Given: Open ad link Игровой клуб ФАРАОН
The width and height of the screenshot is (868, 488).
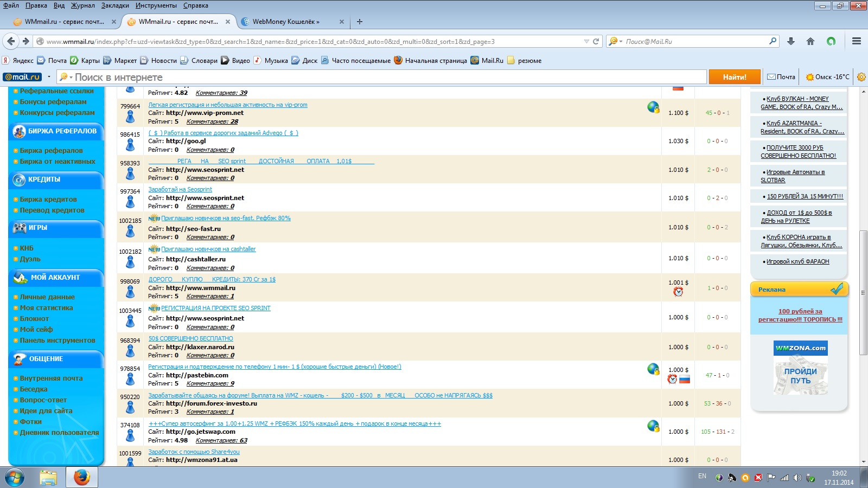Looking at the screenshot, I should (798, 261).
